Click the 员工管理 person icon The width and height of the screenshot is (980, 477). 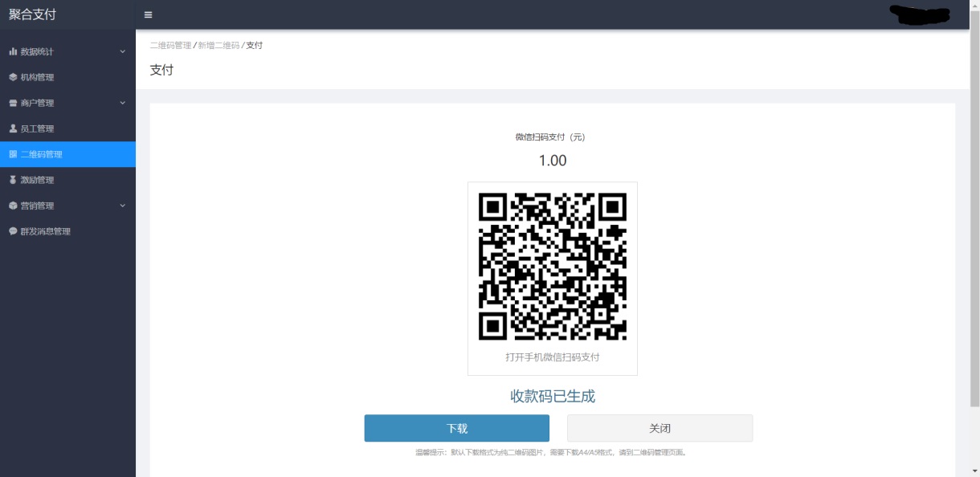[x=13, y=128]
